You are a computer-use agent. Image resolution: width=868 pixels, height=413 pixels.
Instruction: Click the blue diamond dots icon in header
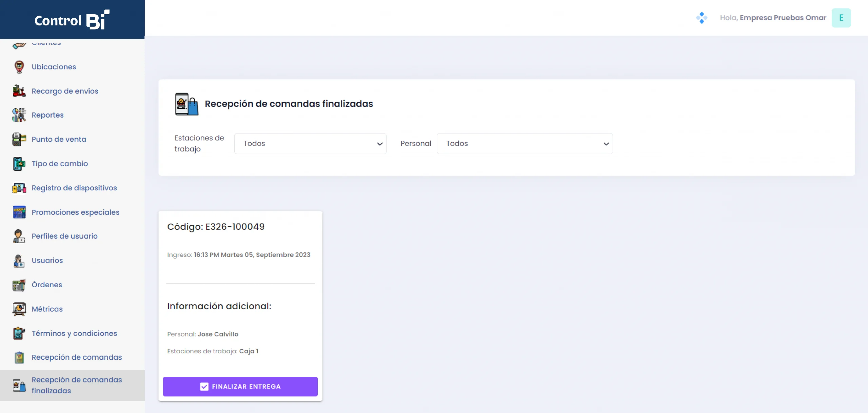[x=702, y=18]
